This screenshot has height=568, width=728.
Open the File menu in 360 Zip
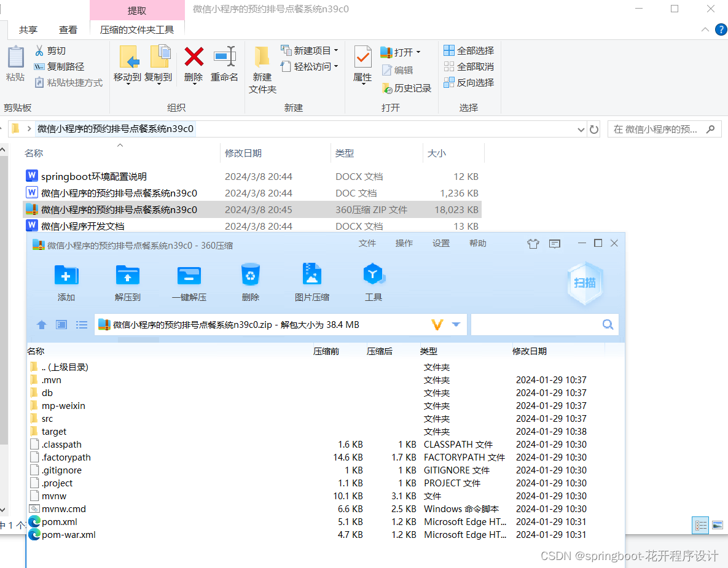(x=367, y=243)
